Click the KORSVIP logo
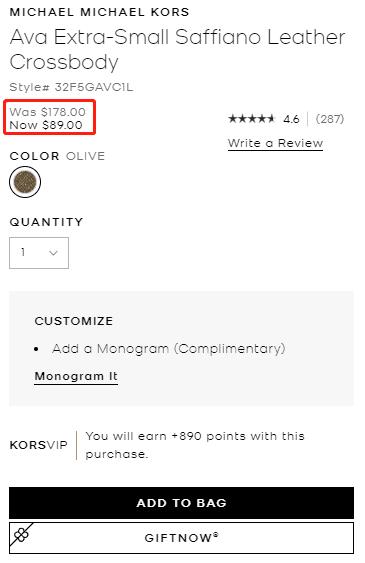Screen dimensions: 365x563 39,445
